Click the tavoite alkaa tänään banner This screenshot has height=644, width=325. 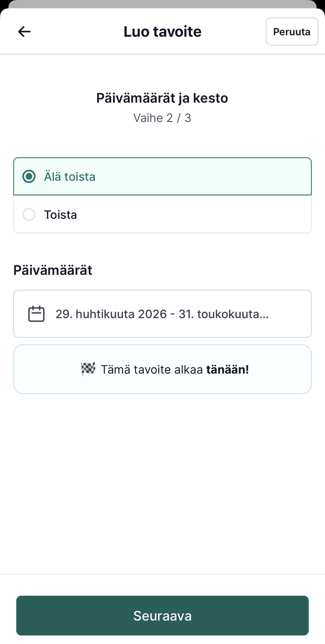162,369
